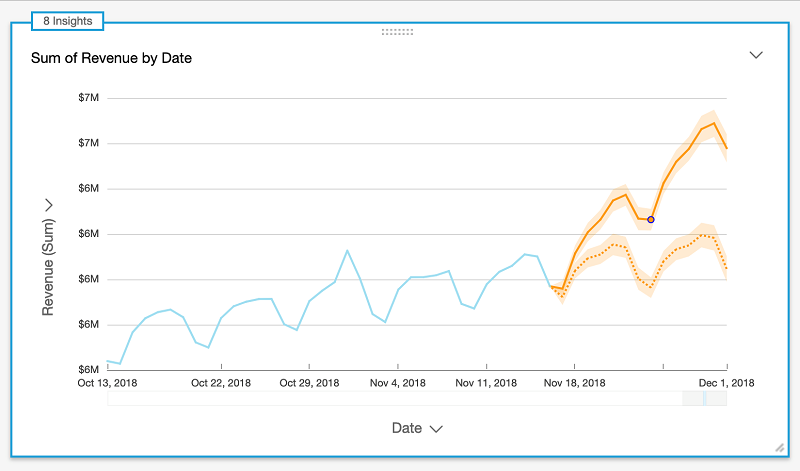Expand the Revenue (Sum) axis chevron

click(x=48, y=205)
